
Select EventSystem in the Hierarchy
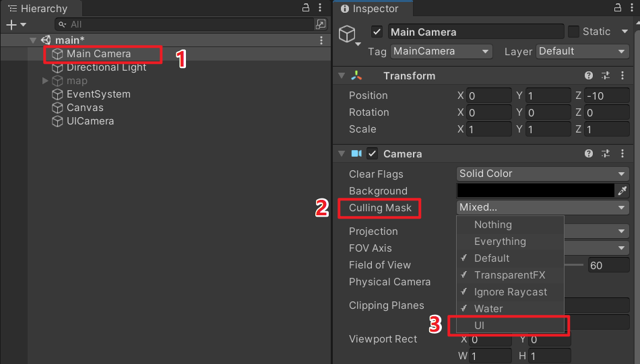(98, 94)
